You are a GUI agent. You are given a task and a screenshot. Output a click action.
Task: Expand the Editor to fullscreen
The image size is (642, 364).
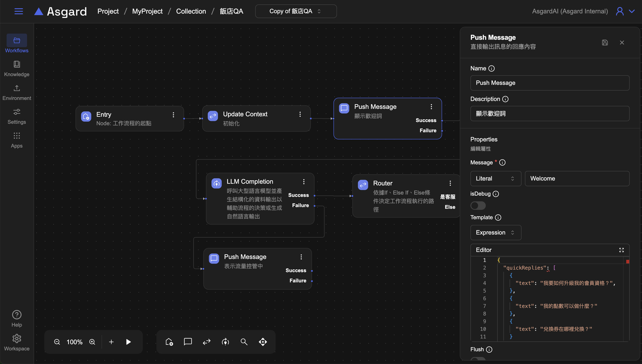(621, 250)
